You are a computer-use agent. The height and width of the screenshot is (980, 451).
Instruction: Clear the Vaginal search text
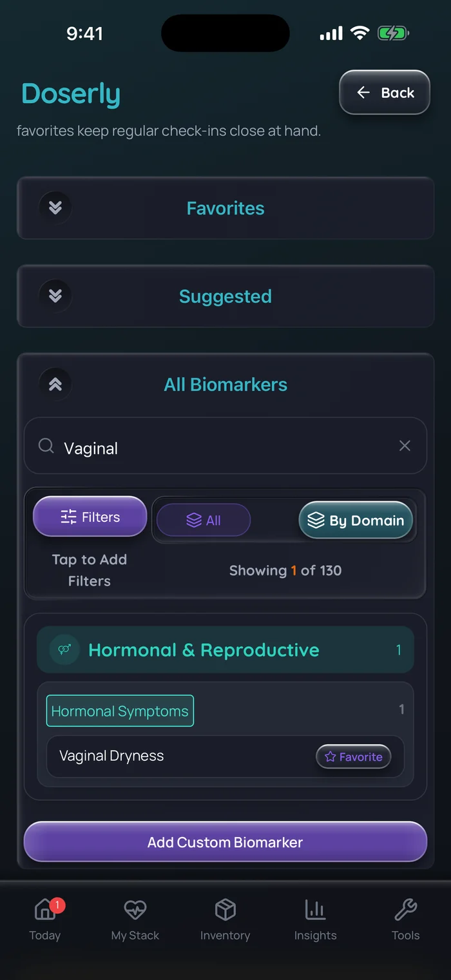pyautogui.click(x=405, y=446)
